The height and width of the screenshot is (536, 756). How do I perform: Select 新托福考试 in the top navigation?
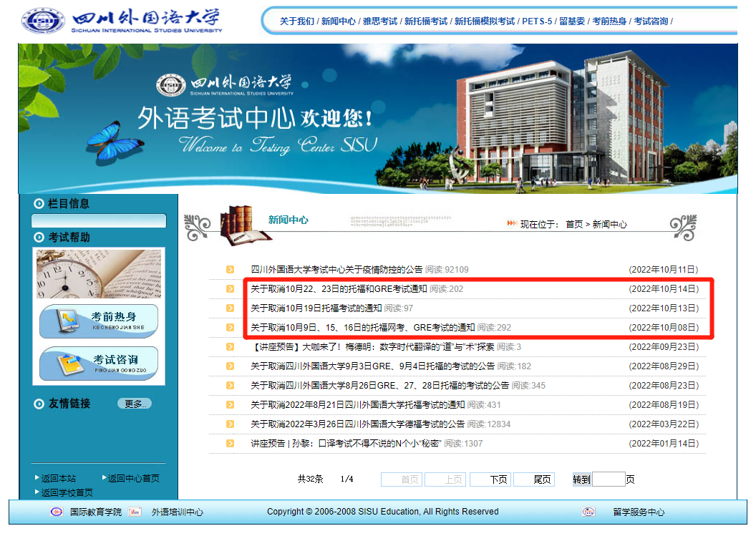(426, 21)
